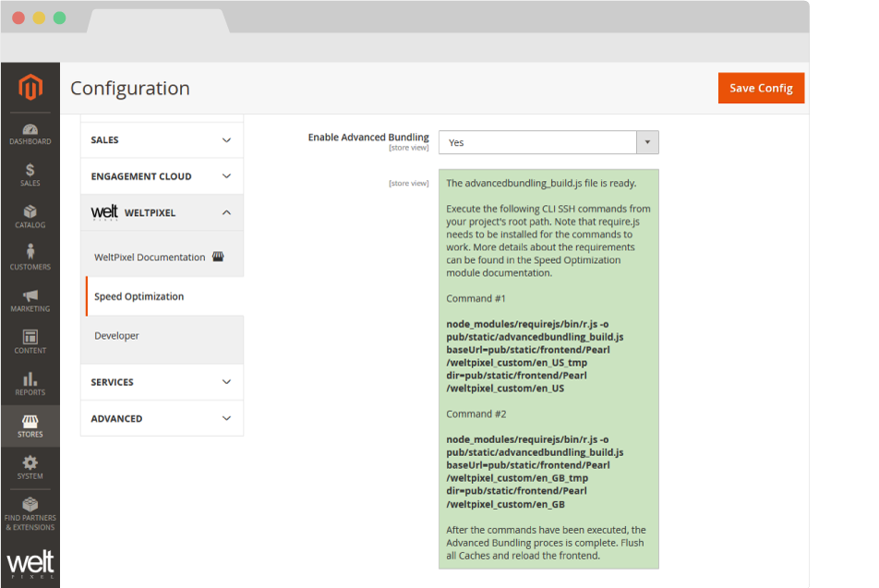The image size is (879, 588).
Task: Open the Reports bar chart icon
Action: [x=30, y=384]
